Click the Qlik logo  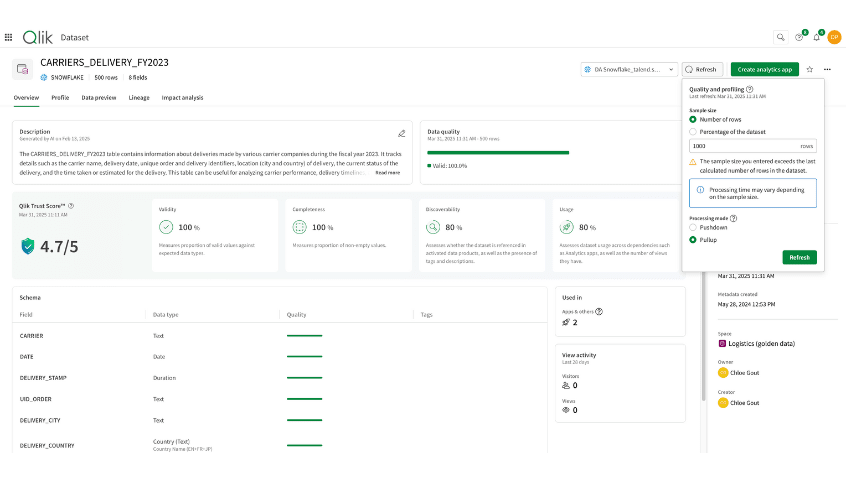pyautogui.click(x=37, y=37)
